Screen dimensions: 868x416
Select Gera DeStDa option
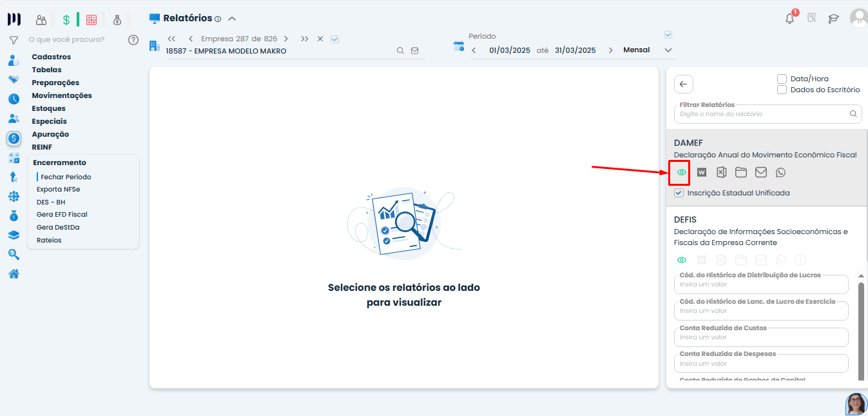click(x=58, y=227)
